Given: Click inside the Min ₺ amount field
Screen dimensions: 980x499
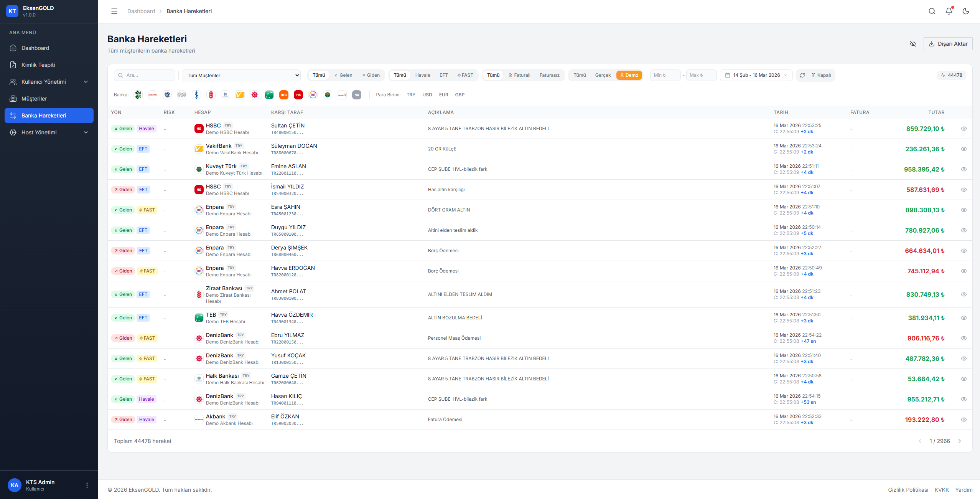Looking at the screenshot, I should click(x=665, y=75).
